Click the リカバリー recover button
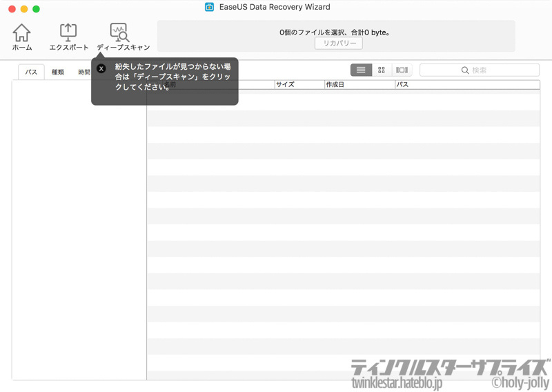Image resolution: width=552 pixels, height=392 pixels. coord(339,43)
